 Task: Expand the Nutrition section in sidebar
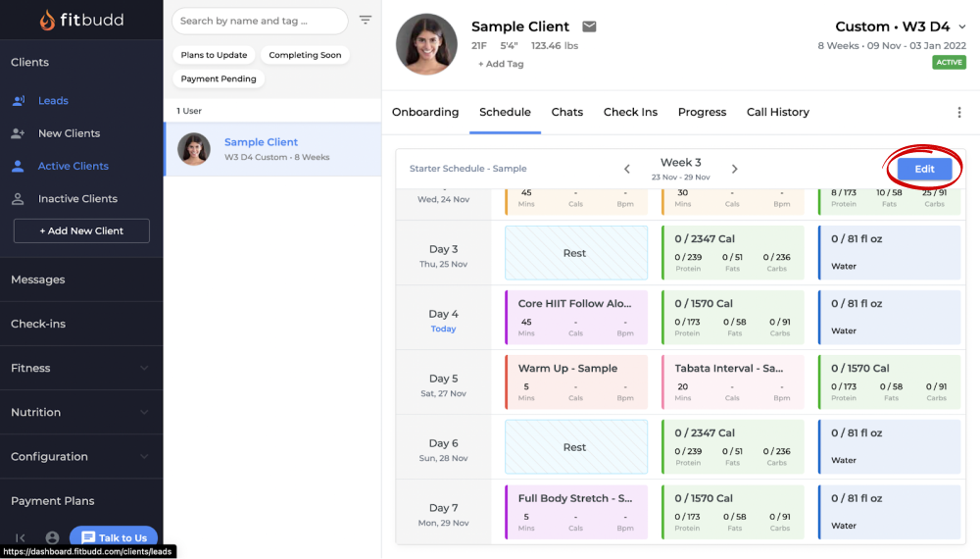click(x=80, y=412)
